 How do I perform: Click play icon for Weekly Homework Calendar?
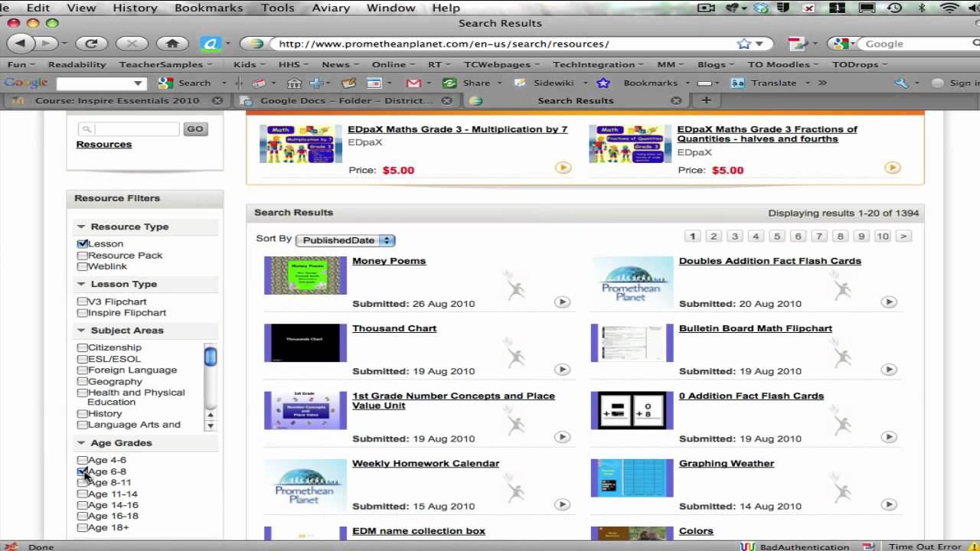click(563, 504)
